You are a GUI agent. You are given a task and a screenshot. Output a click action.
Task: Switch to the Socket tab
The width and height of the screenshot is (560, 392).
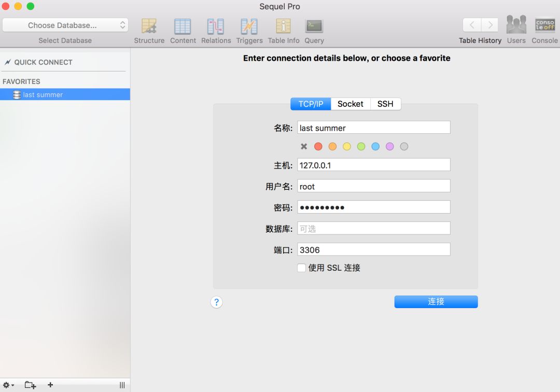tap(351, 104)
